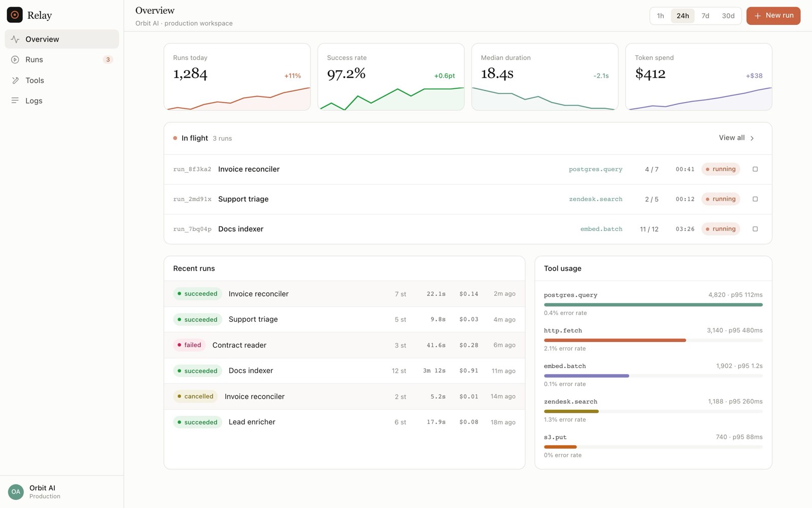Image resolution: width=812 pixels, height=508 pixels.
Task: Click the http.fetch usage bar
Action: [x=653, y=340]
